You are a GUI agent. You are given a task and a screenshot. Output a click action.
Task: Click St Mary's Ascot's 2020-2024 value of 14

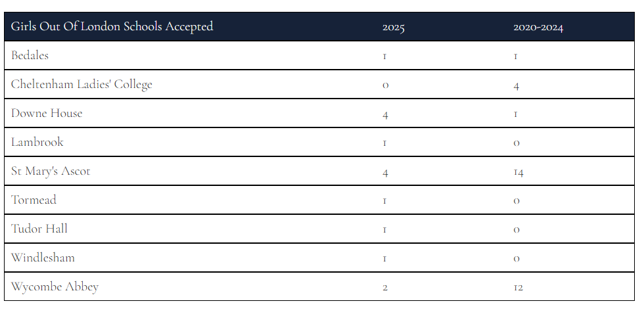click(518, 172)
